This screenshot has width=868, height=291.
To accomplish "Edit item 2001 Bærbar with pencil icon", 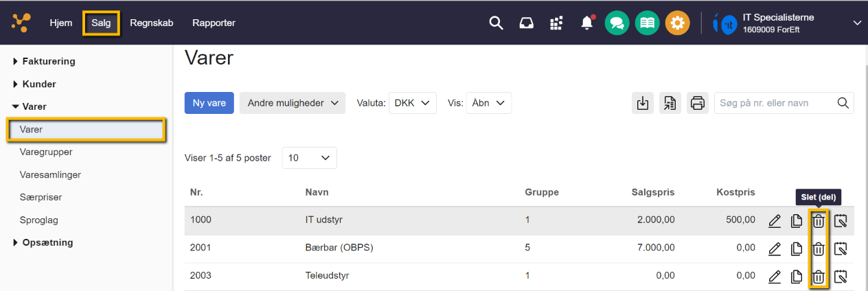I will coord(775,248).
